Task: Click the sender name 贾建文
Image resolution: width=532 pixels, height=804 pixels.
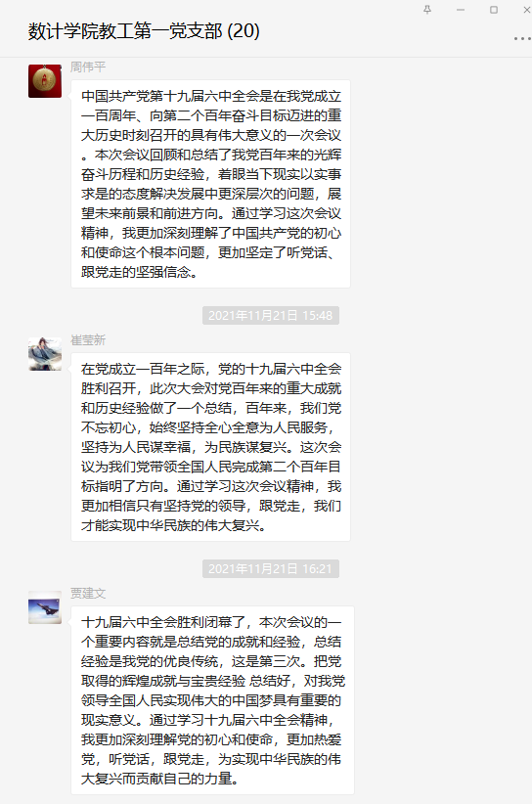Action: (x=88, y=594)
